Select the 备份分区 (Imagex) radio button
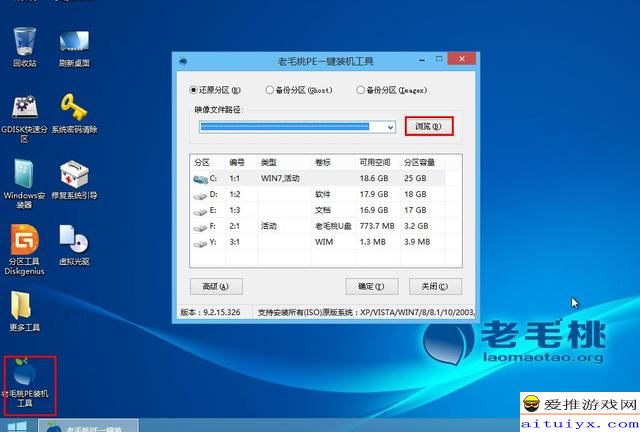640x432 pixels. tap(360, 90)
